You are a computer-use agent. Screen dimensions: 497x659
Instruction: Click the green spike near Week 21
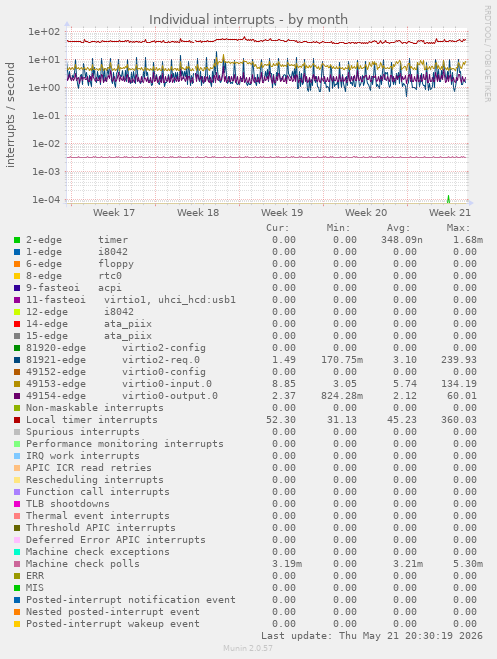[x=448, y=199]
